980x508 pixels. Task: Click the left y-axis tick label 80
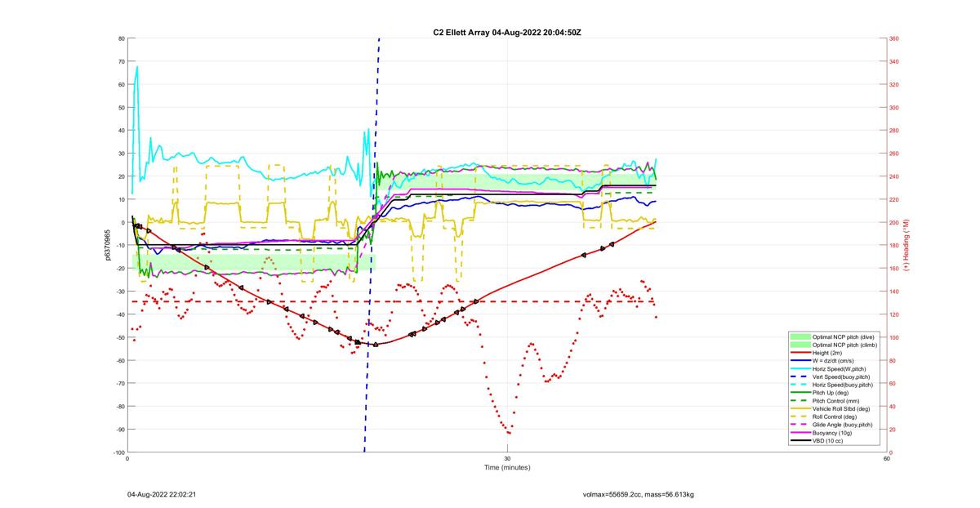click(x=121, y=38)
